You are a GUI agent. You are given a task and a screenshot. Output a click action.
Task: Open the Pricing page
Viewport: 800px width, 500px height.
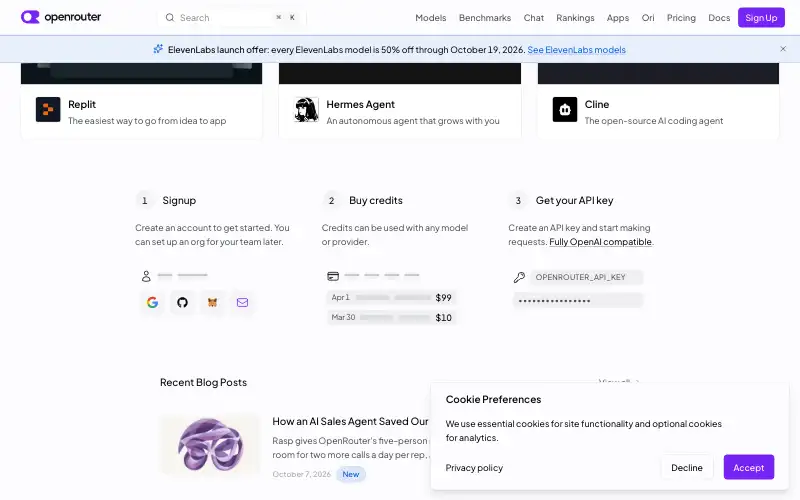click(x=681, y=18)
